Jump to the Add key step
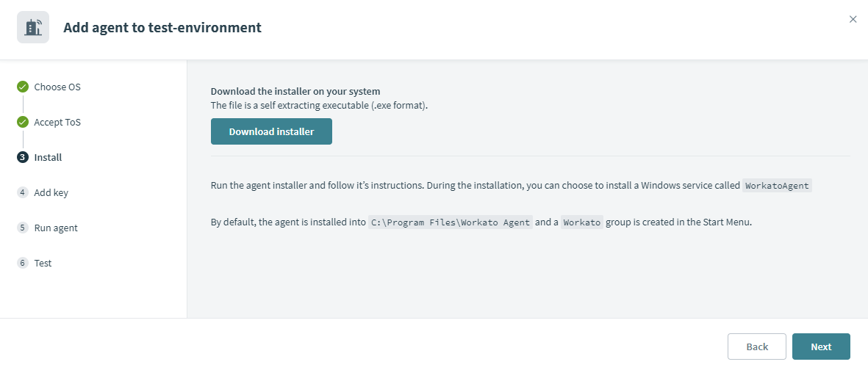 click(51, 192)
